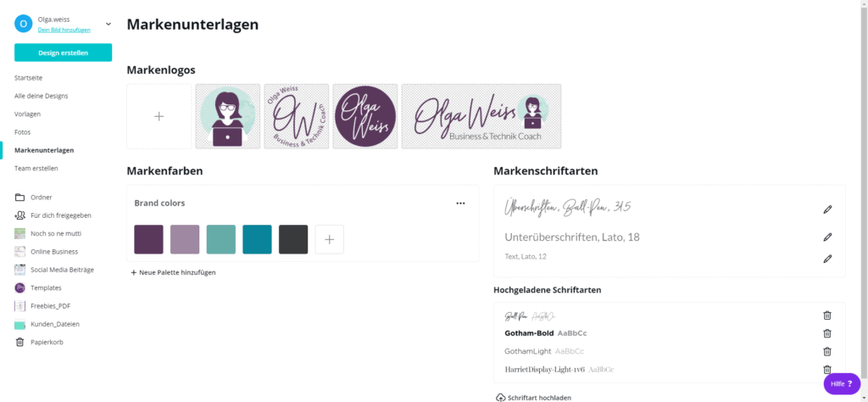Open the Ordner folder icon
868x402 pixels.
click(20, 197)
